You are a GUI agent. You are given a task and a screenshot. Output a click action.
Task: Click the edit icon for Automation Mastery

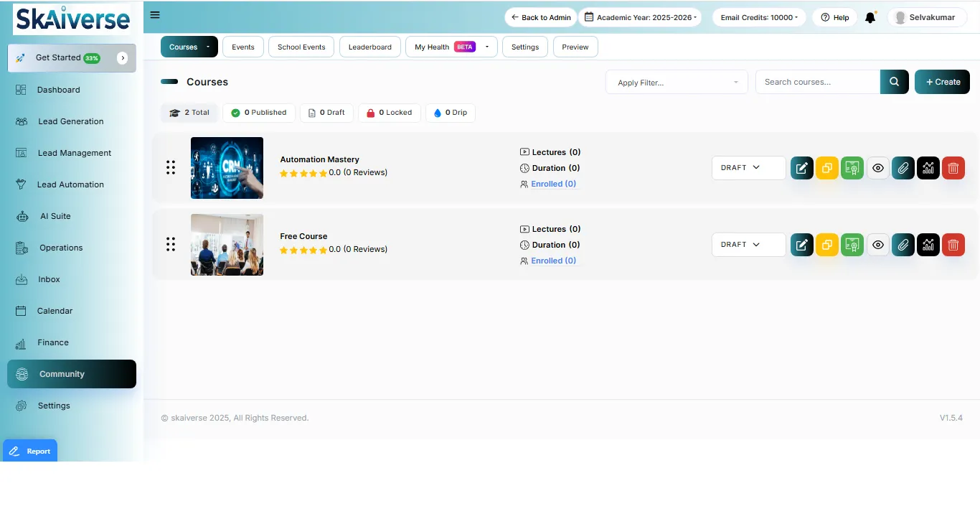coord(802,168)
